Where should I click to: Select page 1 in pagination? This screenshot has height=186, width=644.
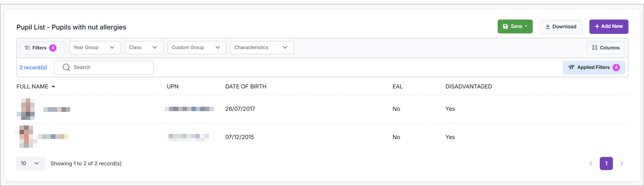(x=606, y=164)
